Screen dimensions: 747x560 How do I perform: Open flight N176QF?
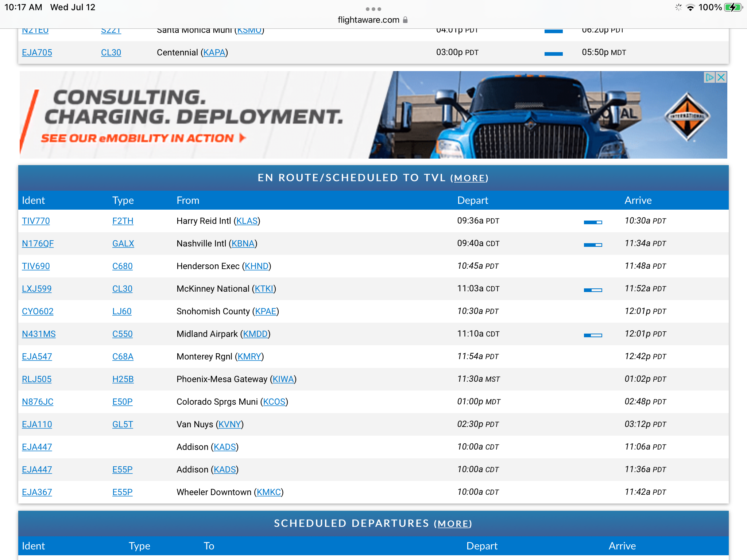pyautogui.click(x=38, y=244)
